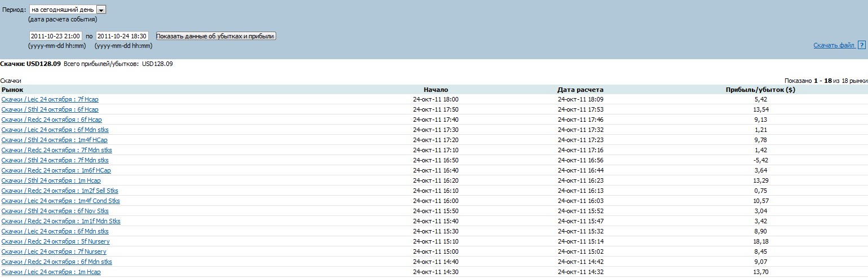The width and height of the screenshot is (868, 278).
Task: Open Redc 24 октября 5f Nursery market
Action: click(x=56, y=241)
